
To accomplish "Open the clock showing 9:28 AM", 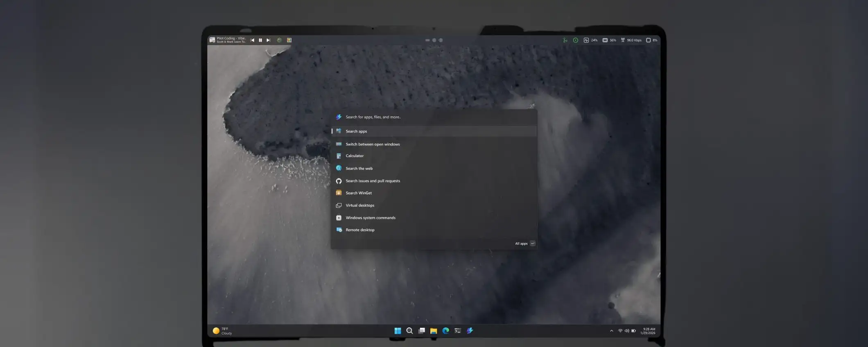I will [648, 331].
